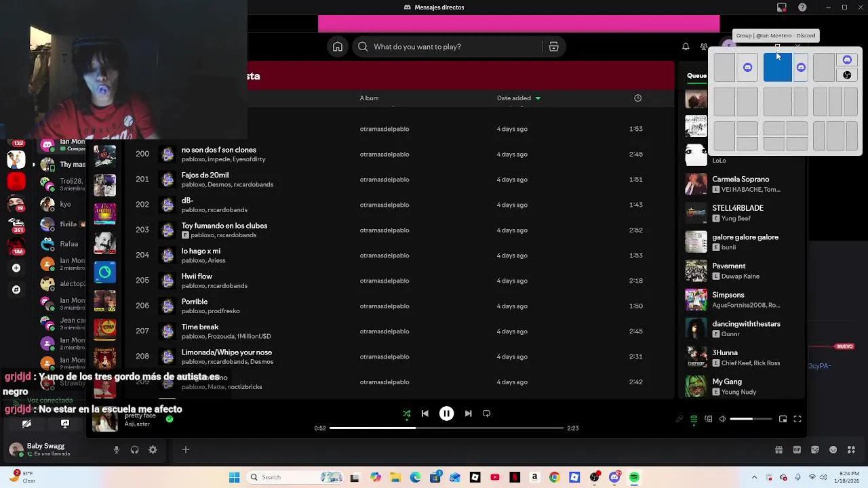Select the OBS snap layout zone
Image resolution: width=868 pixels, height=488 pixels.
(x=847, y=75)
